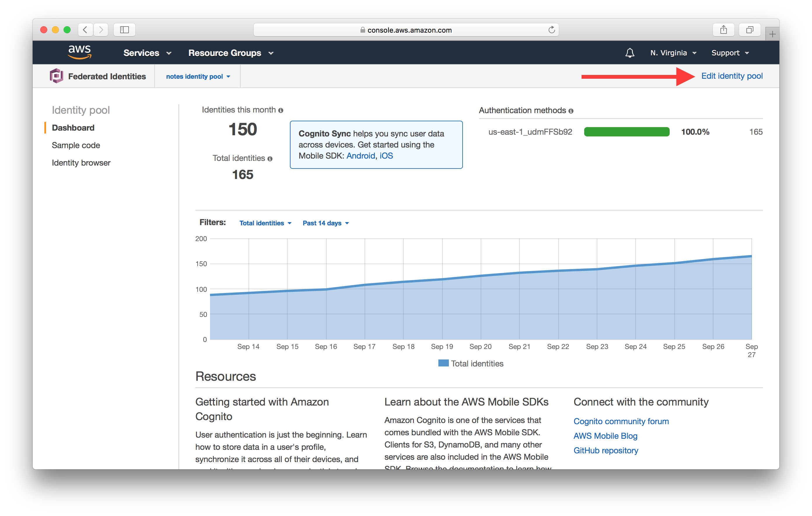This screenshot has width=812, height=516.
Task: Click the GitHub repository link
Action: click(x=605, y=456)
